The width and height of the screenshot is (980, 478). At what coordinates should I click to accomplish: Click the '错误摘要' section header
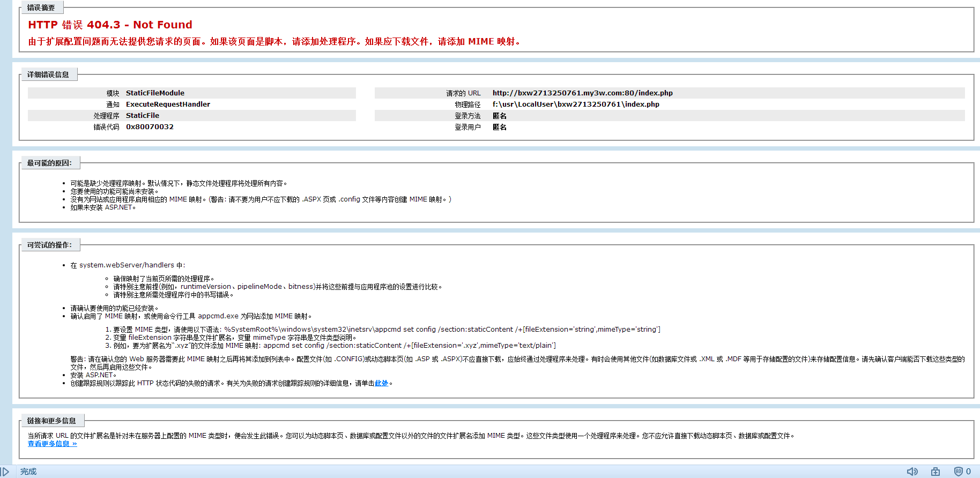click(x=41, y=8)
